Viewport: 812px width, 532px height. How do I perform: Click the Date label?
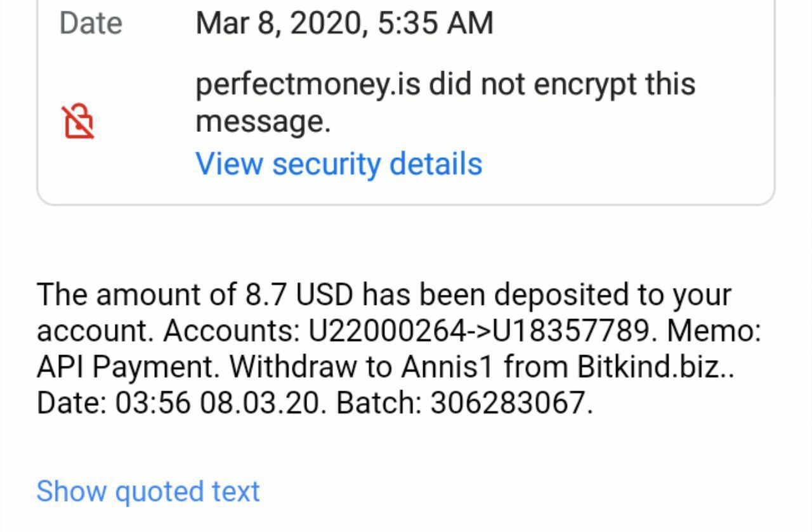tap(91, 23)
